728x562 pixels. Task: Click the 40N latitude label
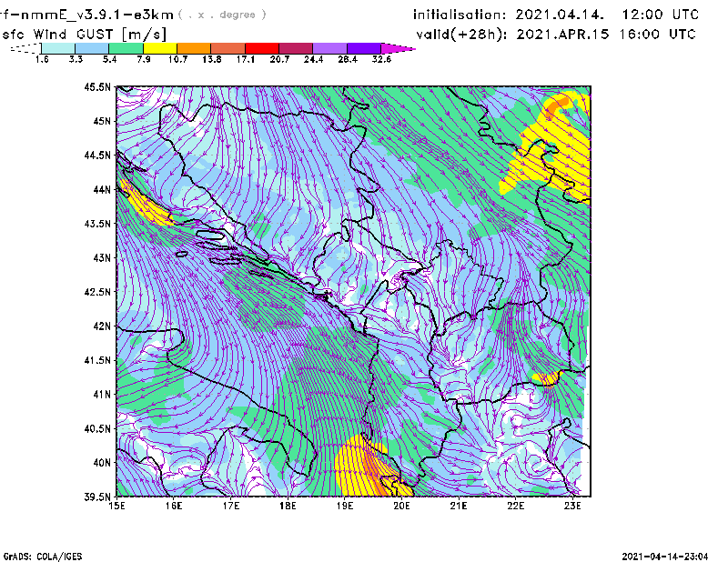coord(102,463)
